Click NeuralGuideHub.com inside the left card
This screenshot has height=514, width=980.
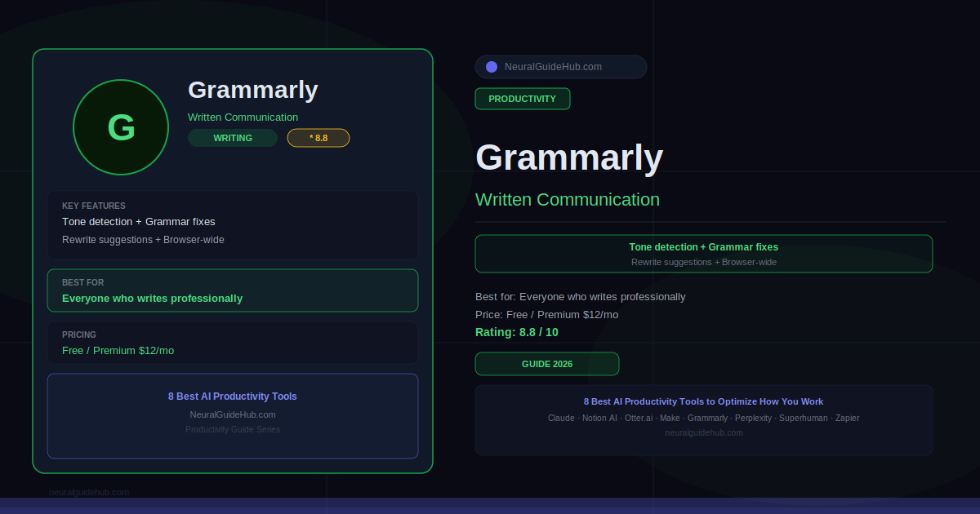point(233,414)
